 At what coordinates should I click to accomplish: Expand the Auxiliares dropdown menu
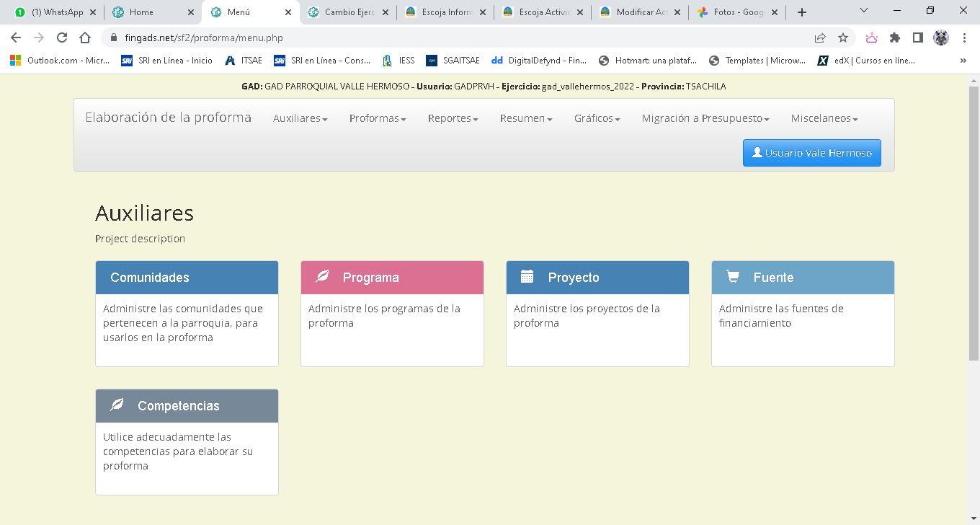click(300, 118)
